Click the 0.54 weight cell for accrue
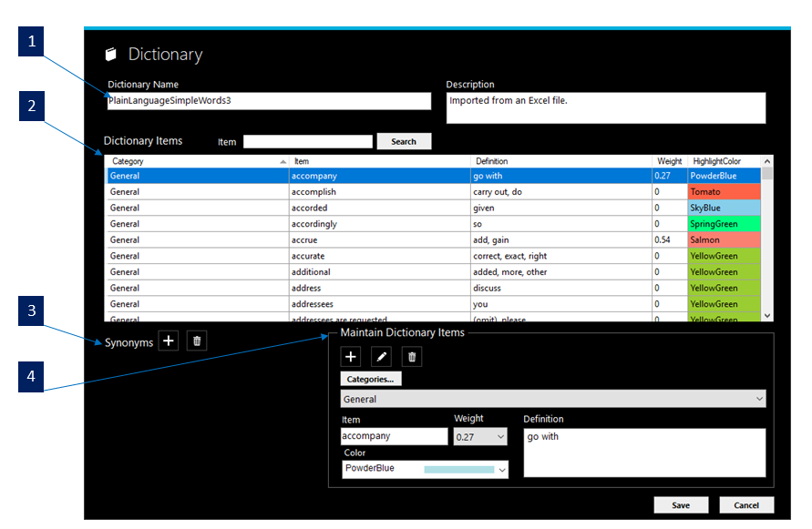The width and height of the screenshot is (812, 529). click(670, 240)
